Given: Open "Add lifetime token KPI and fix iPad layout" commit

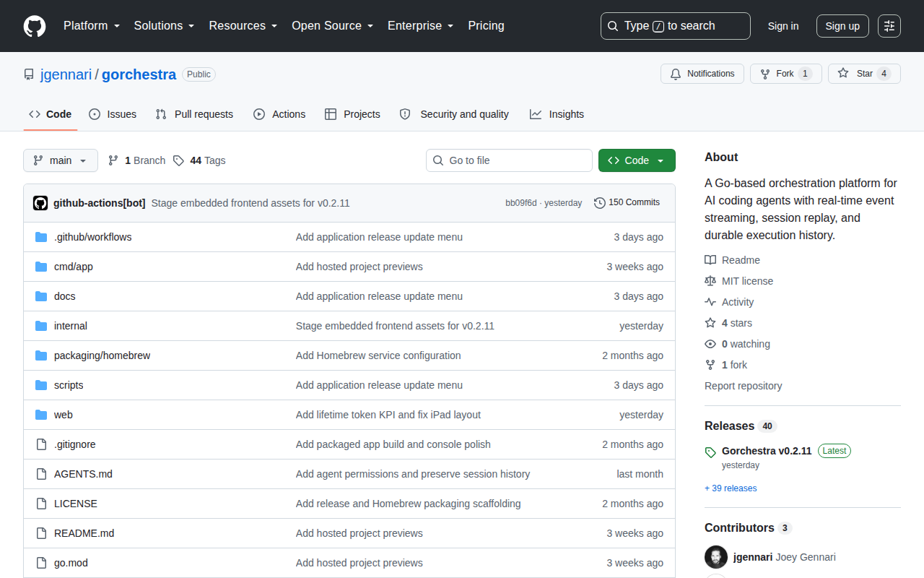Looking at the screenshot, I should coord(388,415).
